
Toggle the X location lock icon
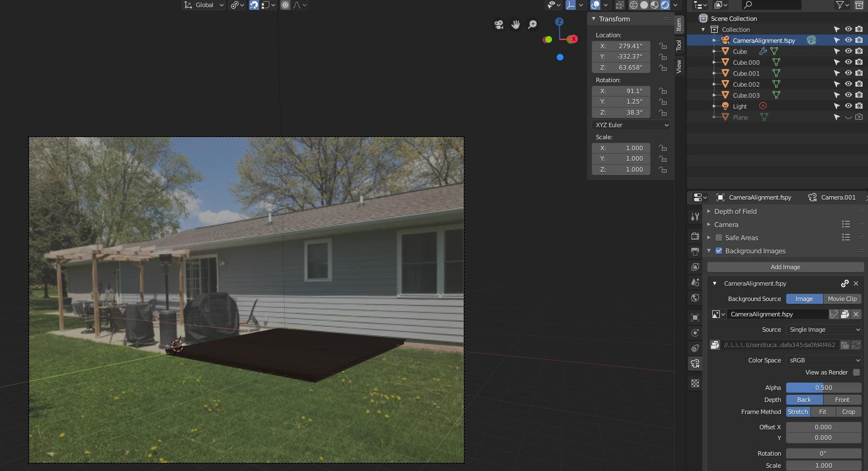663,46
